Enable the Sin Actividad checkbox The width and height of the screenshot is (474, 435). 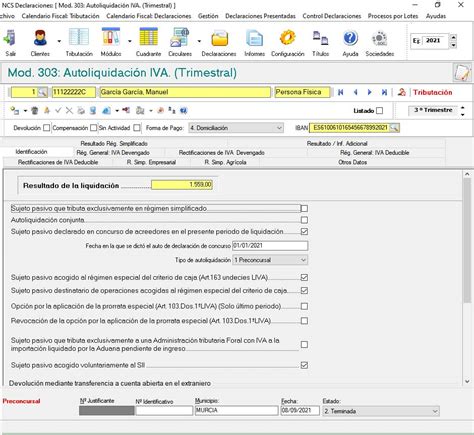[137, 128]
